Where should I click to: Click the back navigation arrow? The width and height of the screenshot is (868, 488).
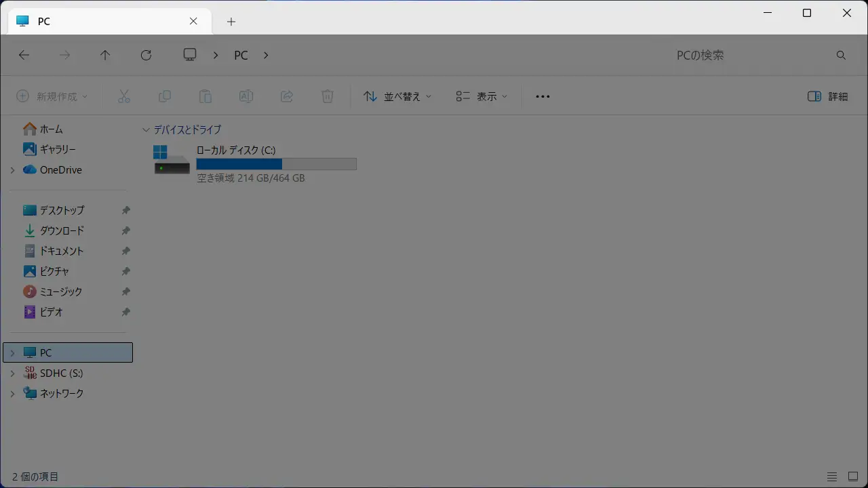(24, 56)
